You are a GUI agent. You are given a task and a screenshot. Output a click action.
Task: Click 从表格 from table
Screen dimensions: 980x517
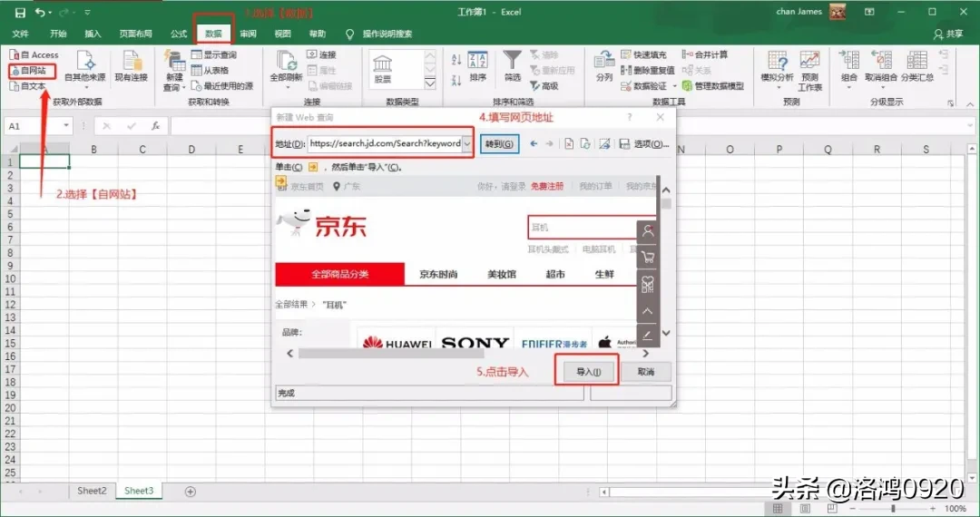[x=210, y=71]
